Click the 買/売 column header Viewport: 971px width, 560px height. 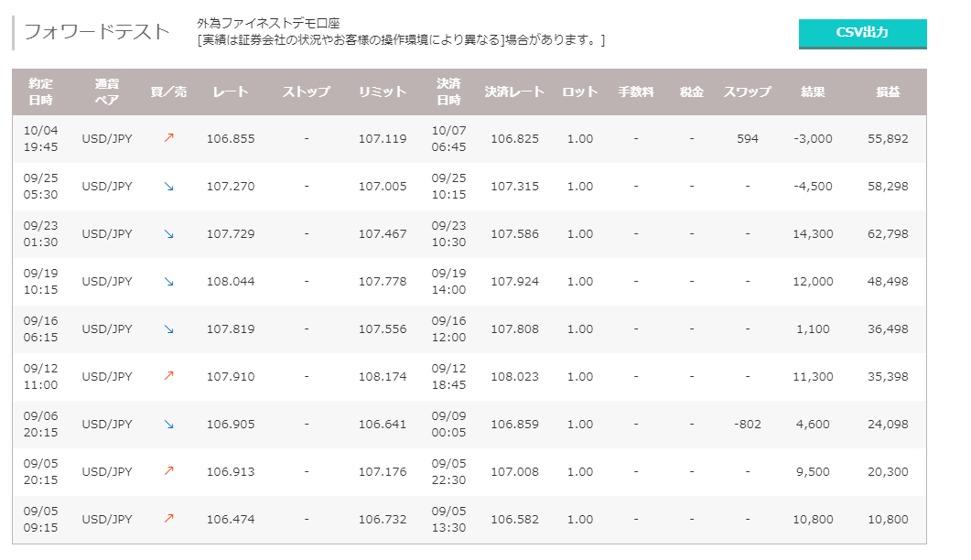click(168, 92)
